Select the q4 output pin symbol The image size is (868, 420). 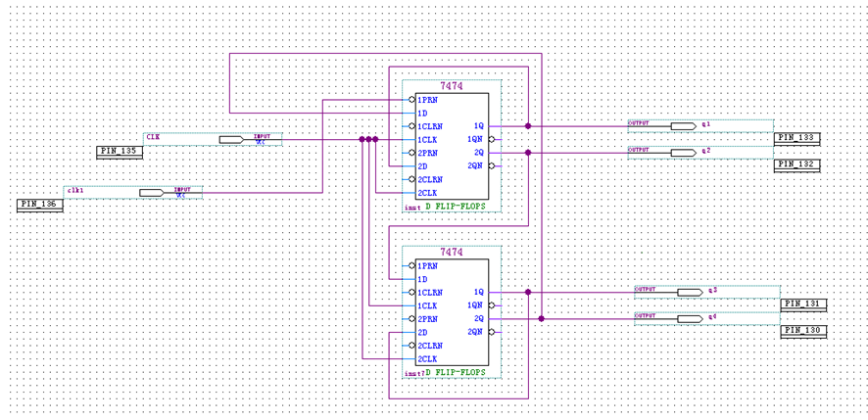[690, 319]
